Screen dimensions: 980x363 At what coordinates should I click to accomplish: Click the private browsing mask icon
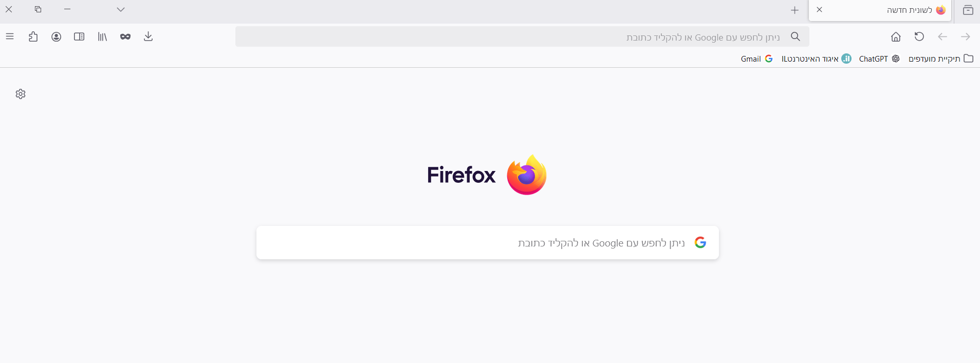tap(125, 36)
